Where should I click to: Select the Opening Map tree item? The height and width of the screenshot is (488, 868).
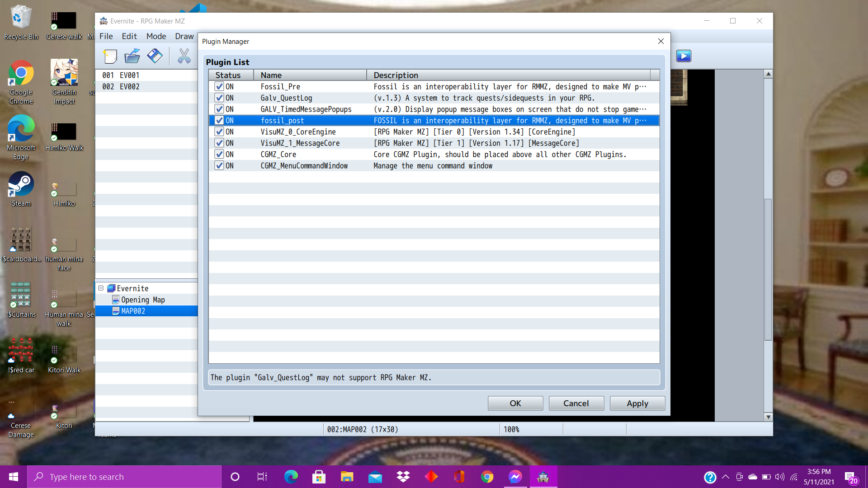click(x=143, y=300)
